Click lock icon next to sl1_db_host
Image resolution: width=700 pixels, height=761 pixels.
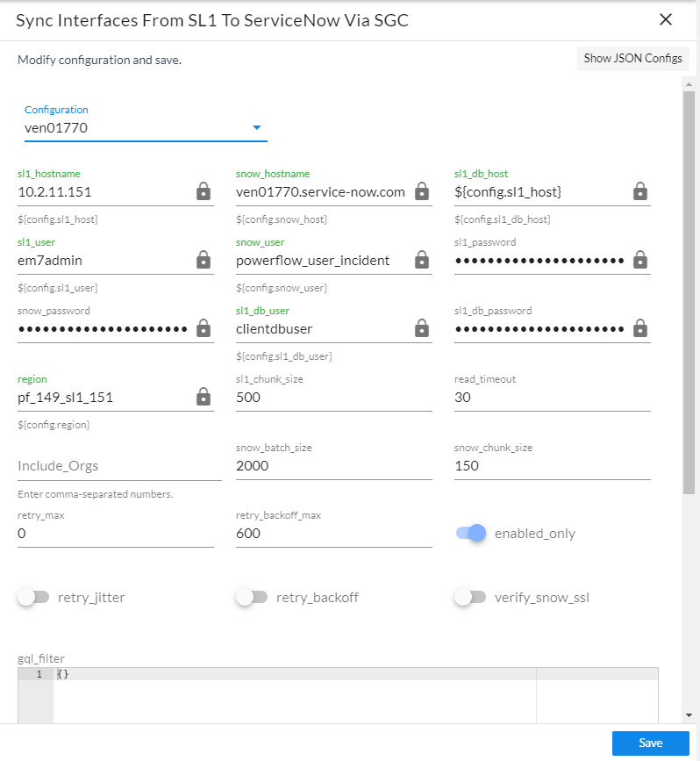(639, 191)
